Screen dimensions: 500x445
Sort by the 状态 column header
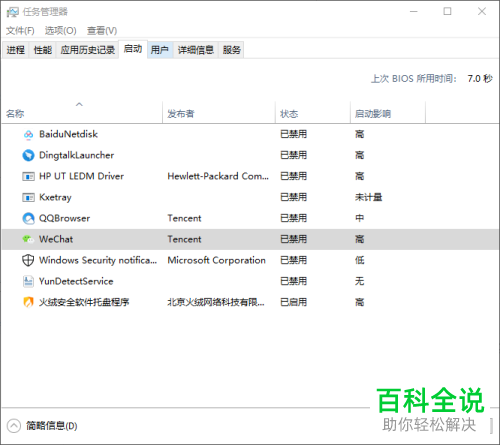(313, 112)
